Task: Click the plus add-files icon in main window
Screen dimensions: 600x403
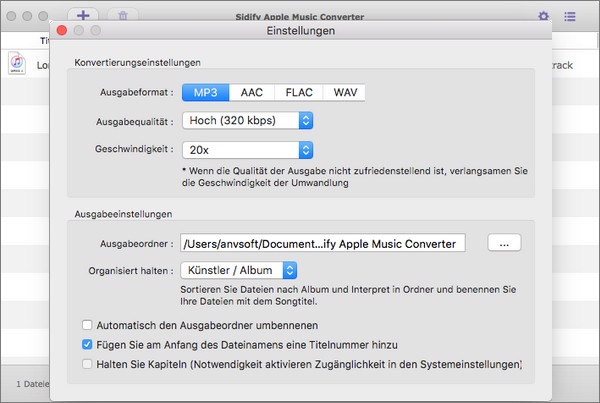Action: [83, 15]
